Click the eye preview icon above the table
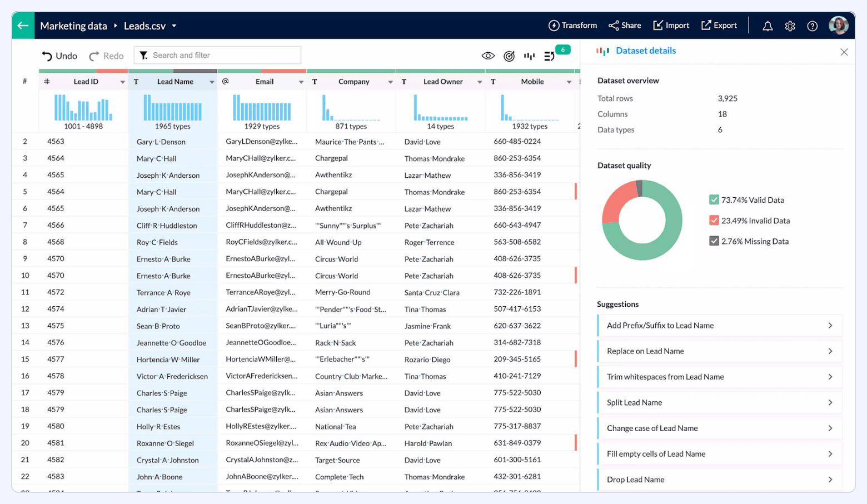This screenshot has height=504, width=867. click(488, 55)
